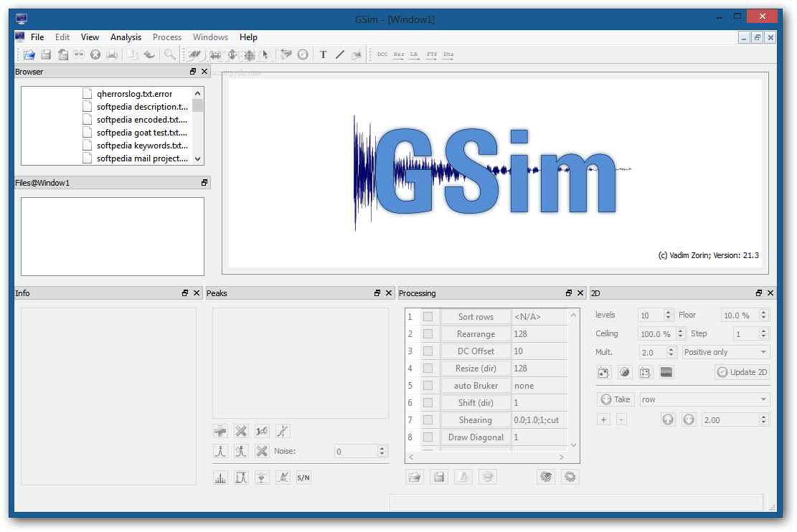Enable the Resize (dir) checkbox
This screenshot has height=532, width=797.
click(x=428, y=369)
